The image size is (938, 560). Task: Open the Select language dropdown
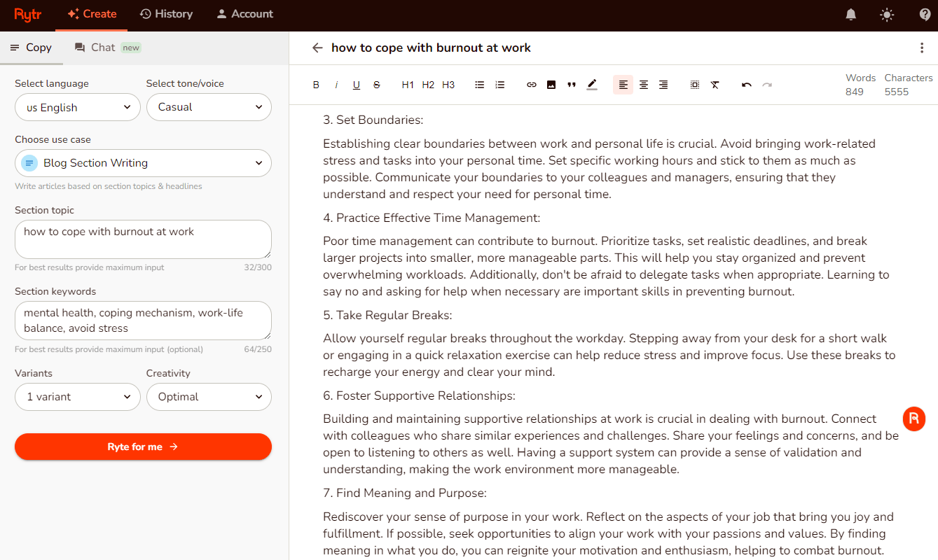(78, 107)
